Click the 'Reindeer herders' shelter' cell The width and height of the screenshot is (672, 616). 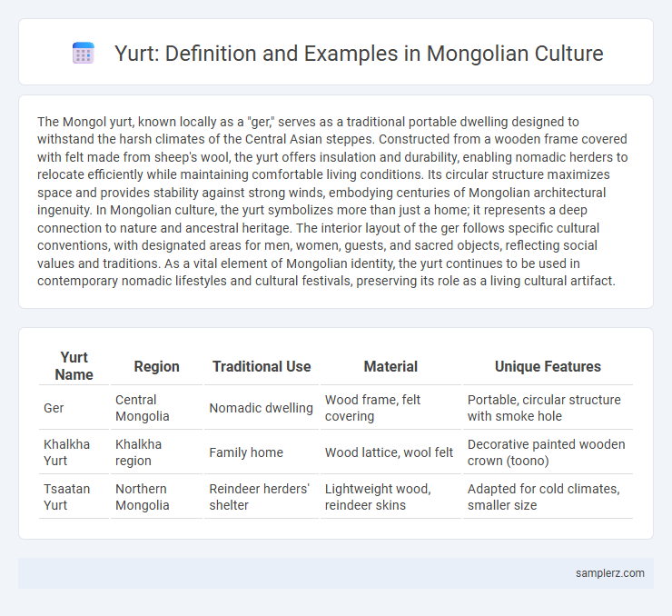[262, 497]
